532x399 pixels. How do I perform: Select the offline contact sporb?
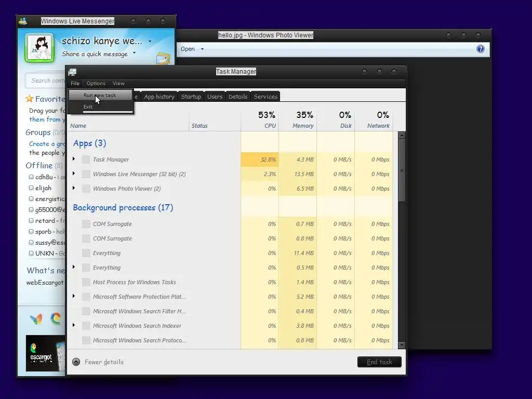(47, 232)
